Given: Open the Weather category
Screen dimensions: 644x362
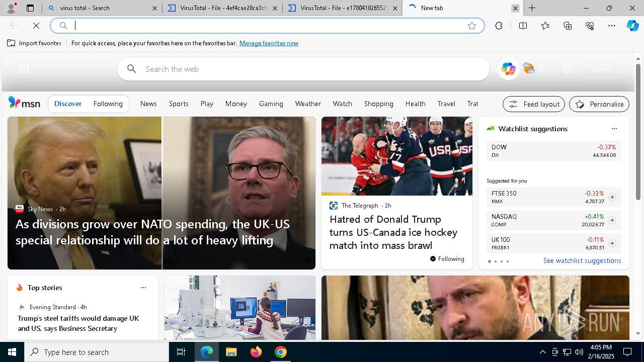Looking at the screenshot, I should point(308,104).
